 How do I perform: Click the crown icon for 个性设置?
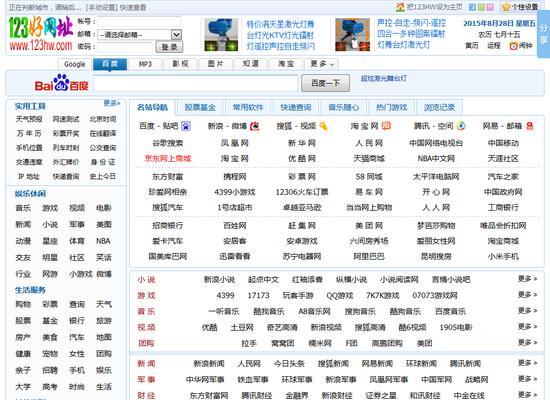click(506, 7)
